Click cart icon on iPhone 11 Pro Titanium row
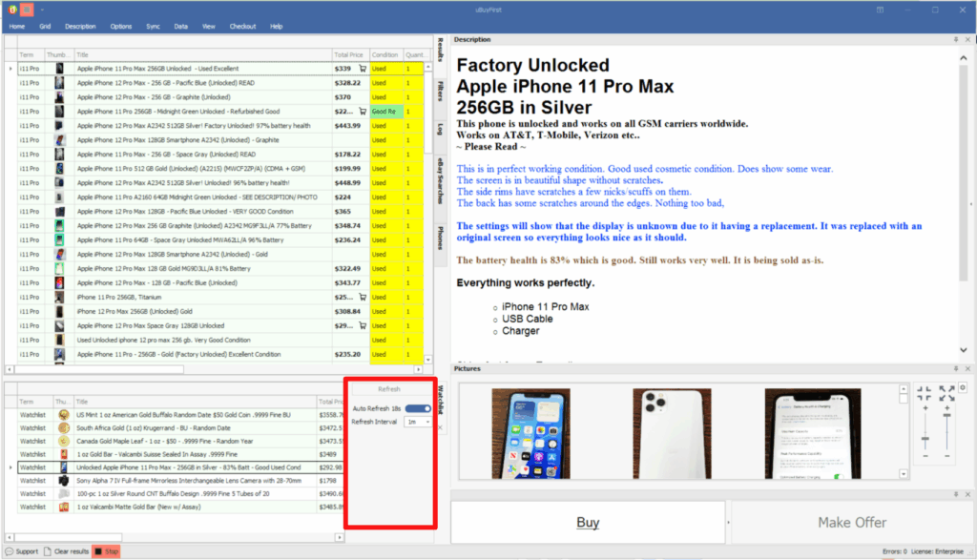The height and width of the screenshot is (560, 977). pyautogui.click(x=363, y=297)
